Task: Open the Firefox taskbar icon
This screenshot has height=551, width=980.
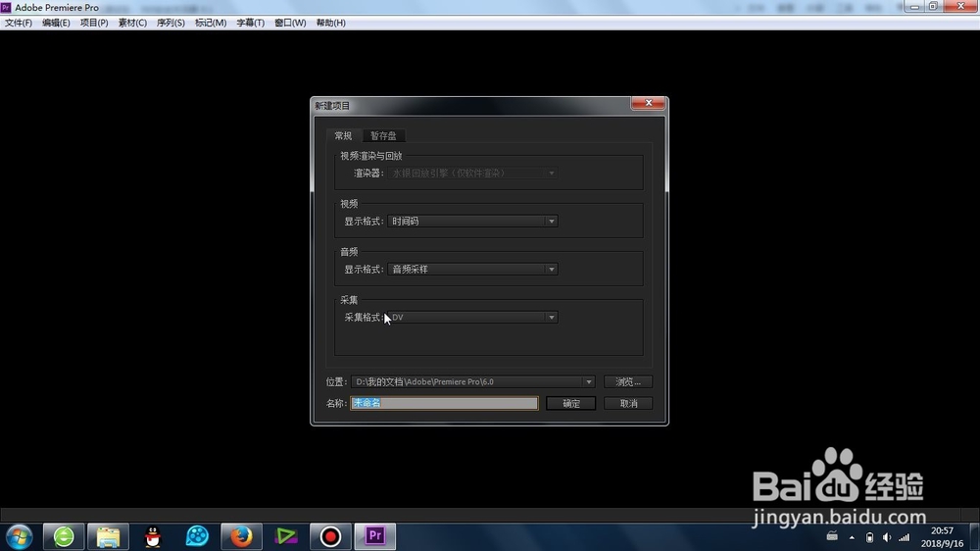Action: (x=241, y=536)
